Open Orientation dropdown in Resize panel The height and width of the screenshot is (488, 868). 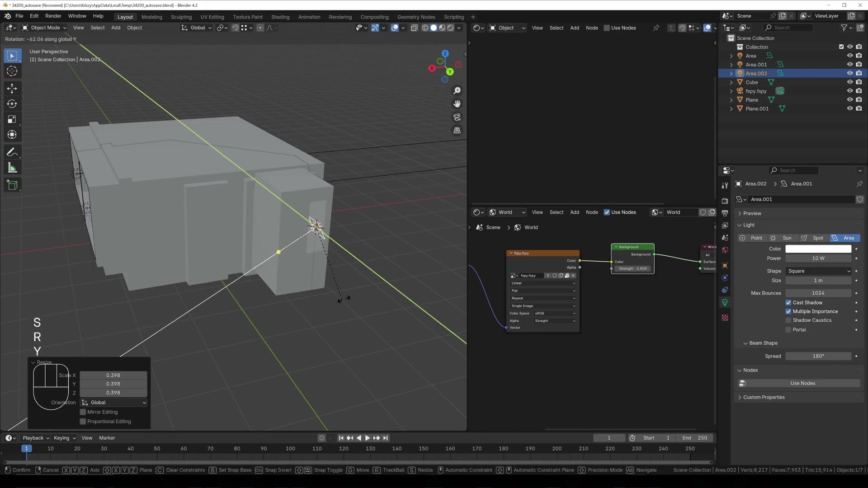click(x=114, y=403)
